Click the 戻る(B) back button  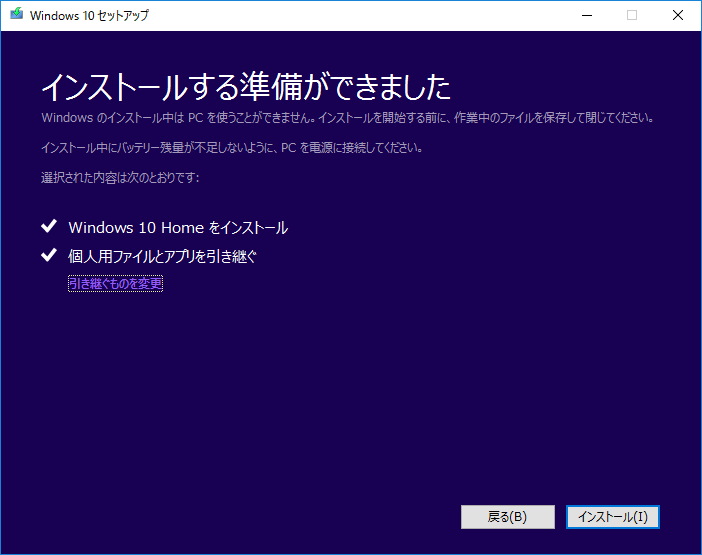(x=508, y=517)
